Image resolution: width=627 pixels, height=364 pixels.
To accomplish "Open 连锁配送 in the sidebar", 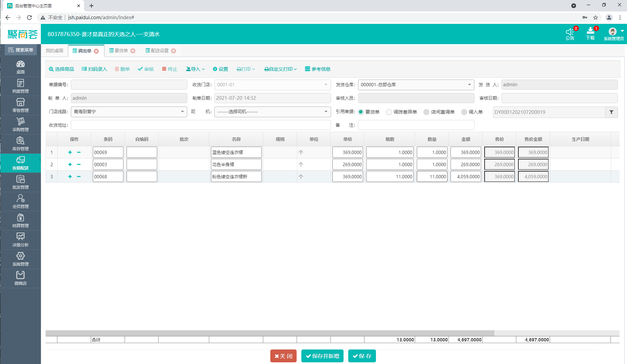I will [x=21, y=163].
